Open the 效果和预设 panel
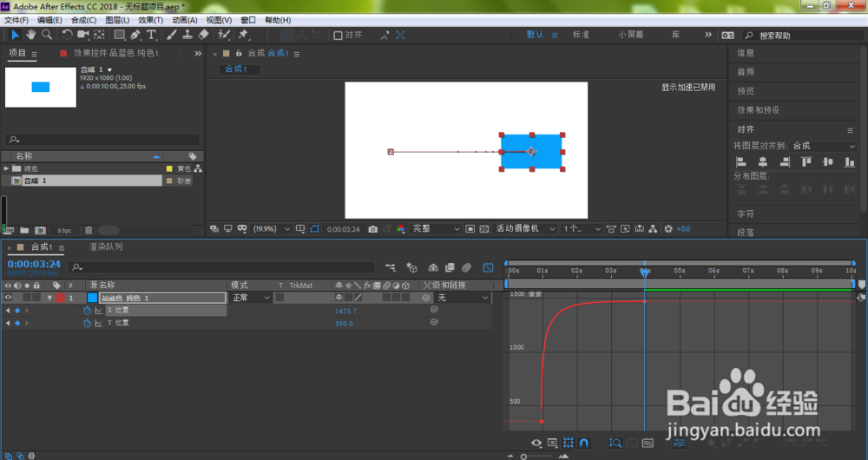This screenshot has height=460, width=868. pyautogui.click(x=758, y=110)
